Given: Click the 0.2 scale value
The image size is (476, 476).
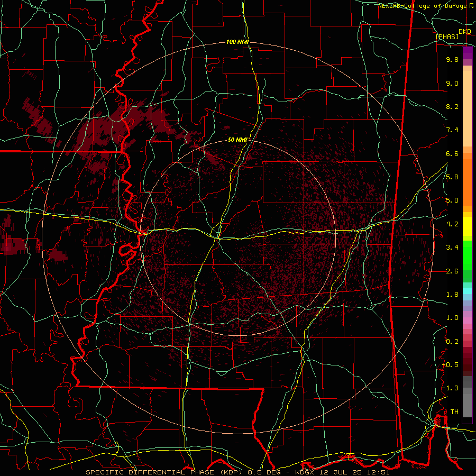Looking at the screenshot, I should click(452, 342).
